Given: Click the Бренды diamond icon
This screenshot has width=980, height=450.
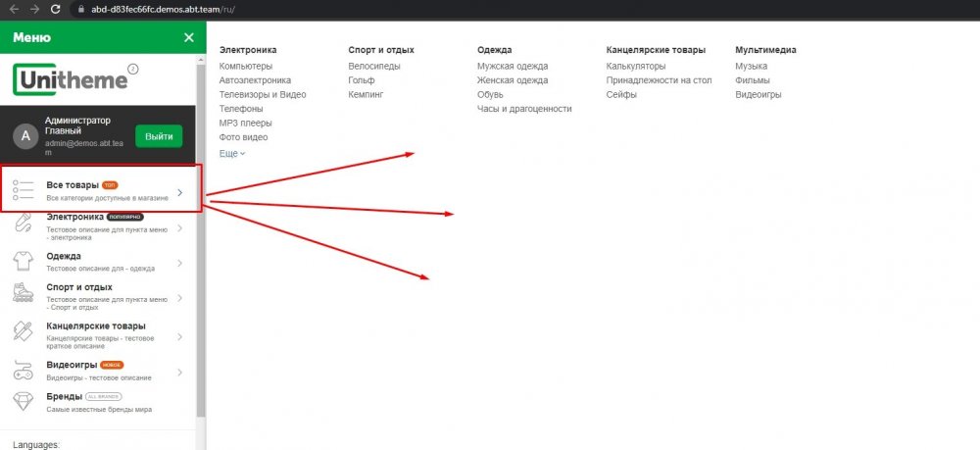Looking at the screenshot, I should [24, 401].
